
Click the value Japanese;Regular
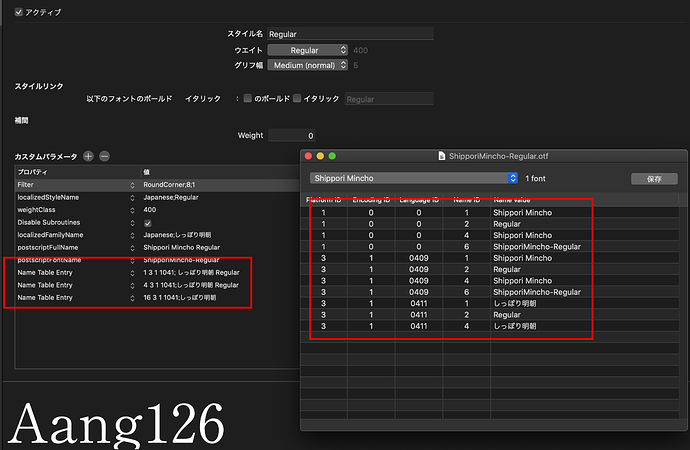coord(171,198)
